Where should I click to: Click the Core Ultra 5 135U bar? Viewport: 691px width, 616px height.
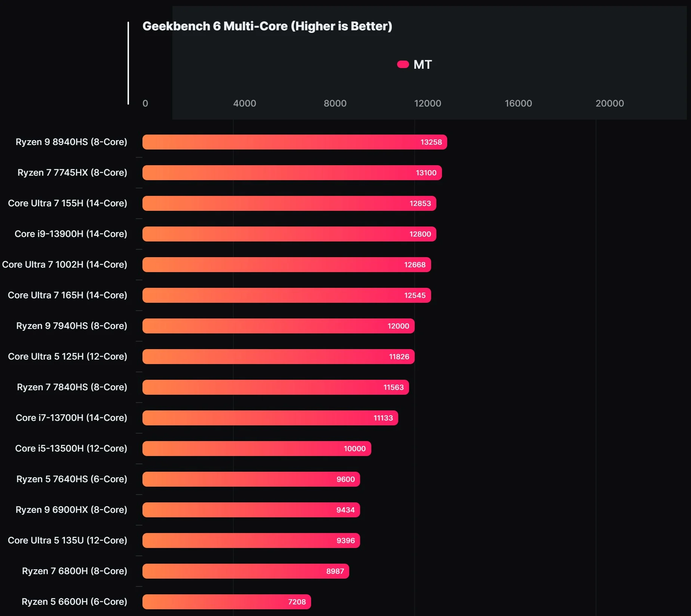coord(251,540)
